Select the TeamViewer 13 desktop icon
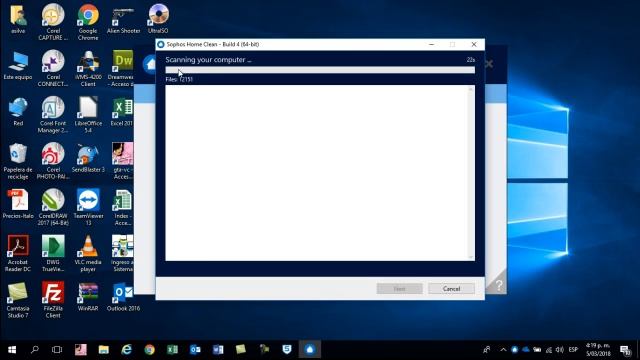The width and height of the screenshot is (640, 360). click(88, 207)
